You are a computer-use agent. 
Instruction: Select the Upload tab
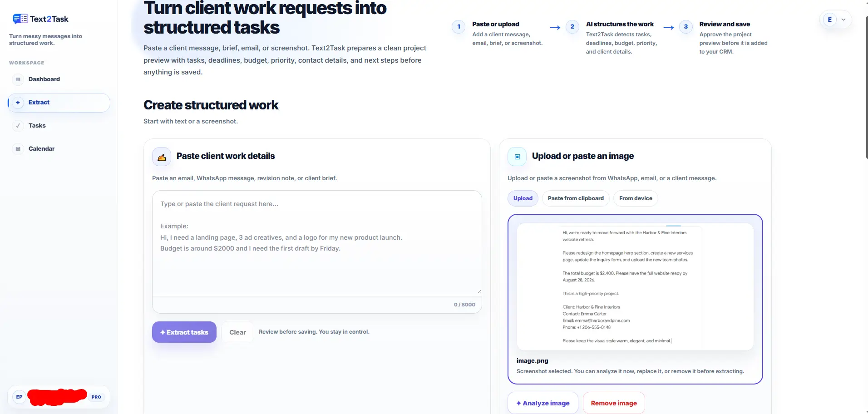[x=523, y=198]
